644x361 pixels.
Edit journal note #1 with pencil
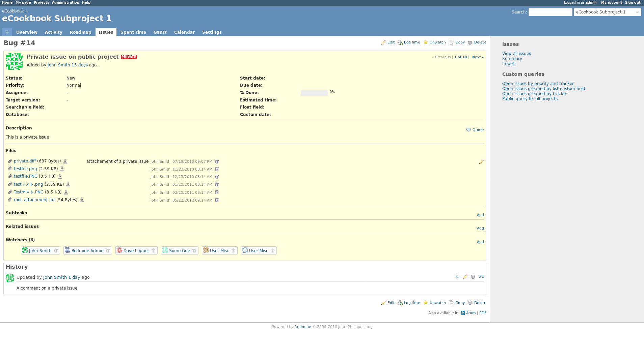[x=465, y=277]
